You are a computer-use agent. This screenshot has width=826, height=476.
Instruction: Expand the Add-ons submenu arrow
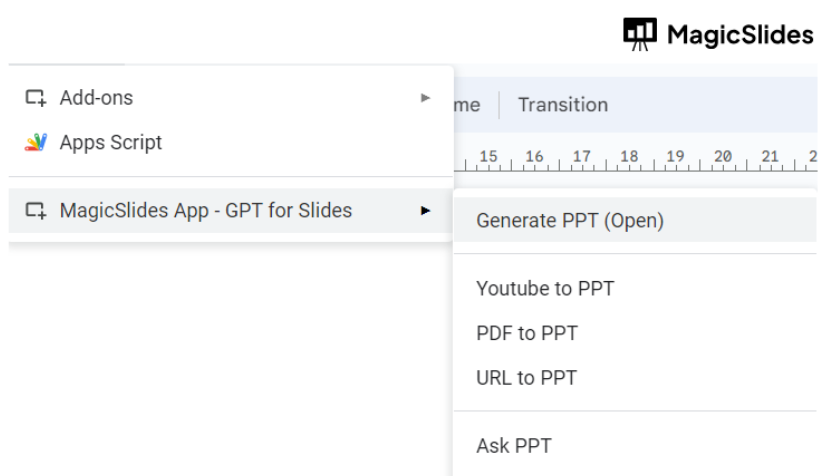(426, 98)
